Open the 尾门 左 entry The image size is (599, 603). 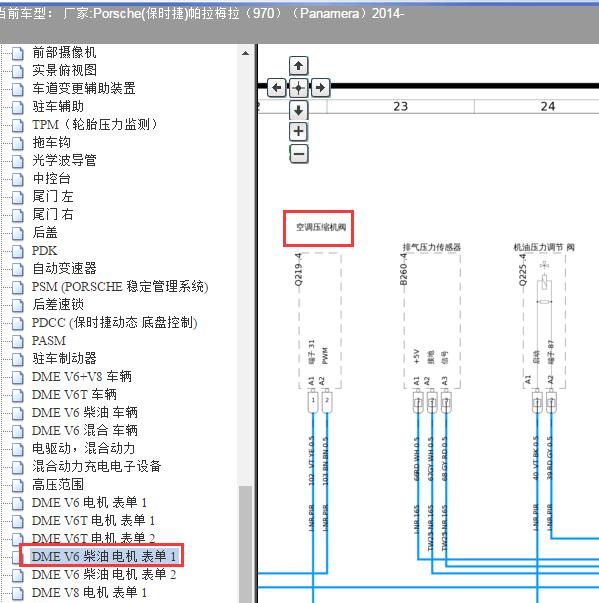click(x=53, y=196)
